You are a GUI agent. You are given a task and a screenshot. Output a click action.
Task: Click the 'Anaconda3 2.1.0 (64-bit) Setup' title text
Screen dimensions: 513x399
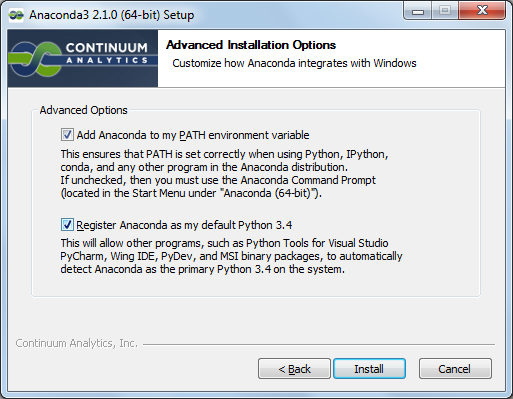click(112, 15)
